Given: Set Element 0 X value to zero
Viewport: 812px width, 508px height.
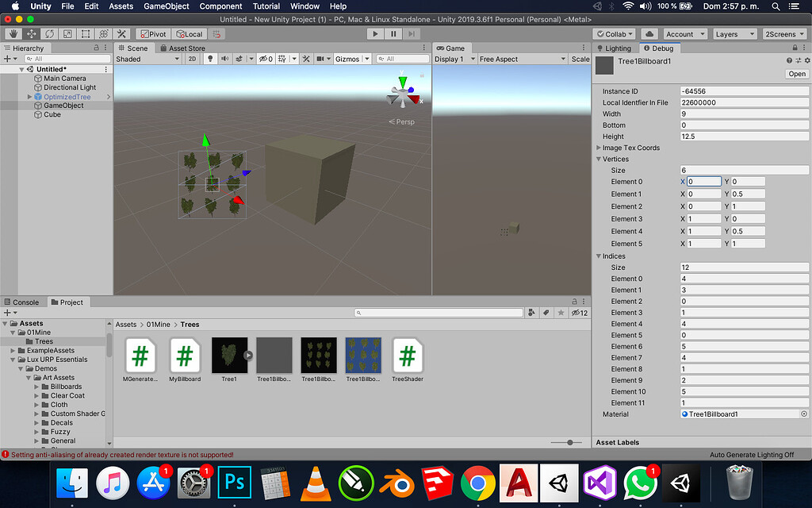Looking at the screenshot, I should [x=703, y=182].
